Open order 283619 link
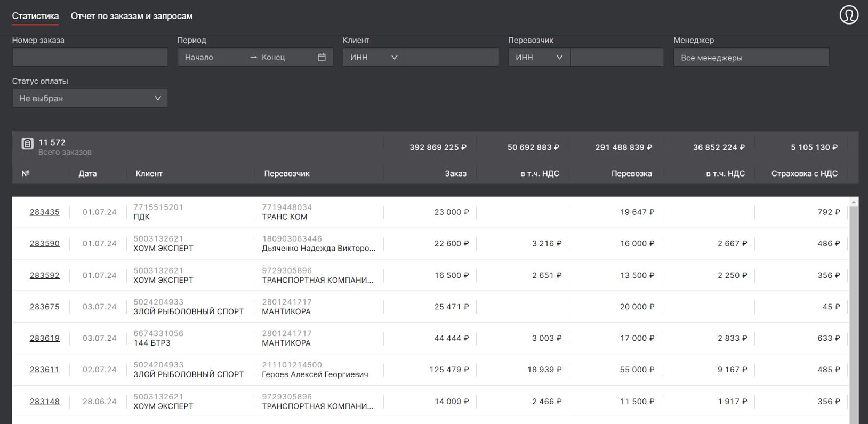868x424 pixels. 44,338
